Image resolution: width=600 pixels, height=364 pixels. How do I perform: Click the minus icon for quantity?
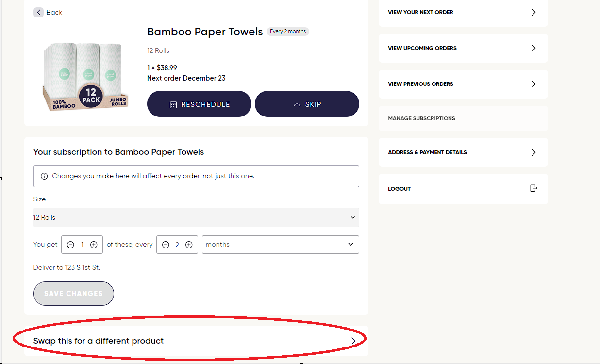tap(70, 245)
